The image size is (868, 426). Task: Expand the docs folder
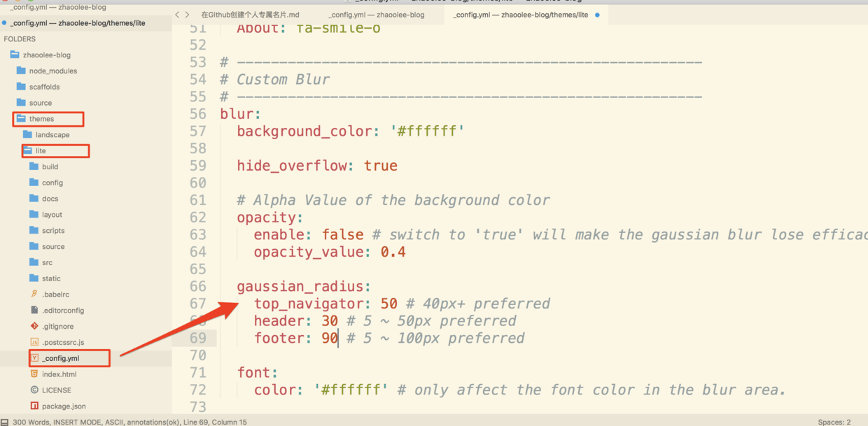click(50, 199)
